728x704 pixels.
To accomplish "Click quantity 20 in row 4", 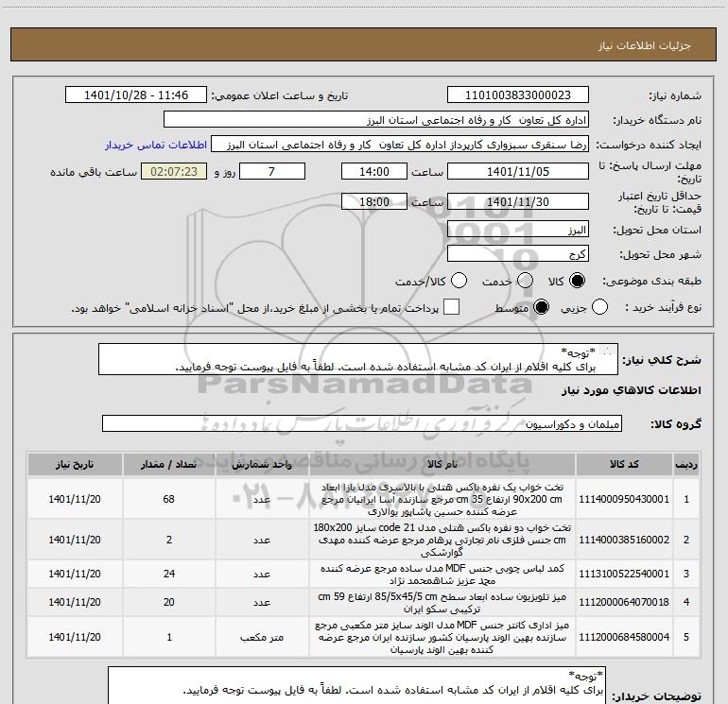I will point(169,602).
